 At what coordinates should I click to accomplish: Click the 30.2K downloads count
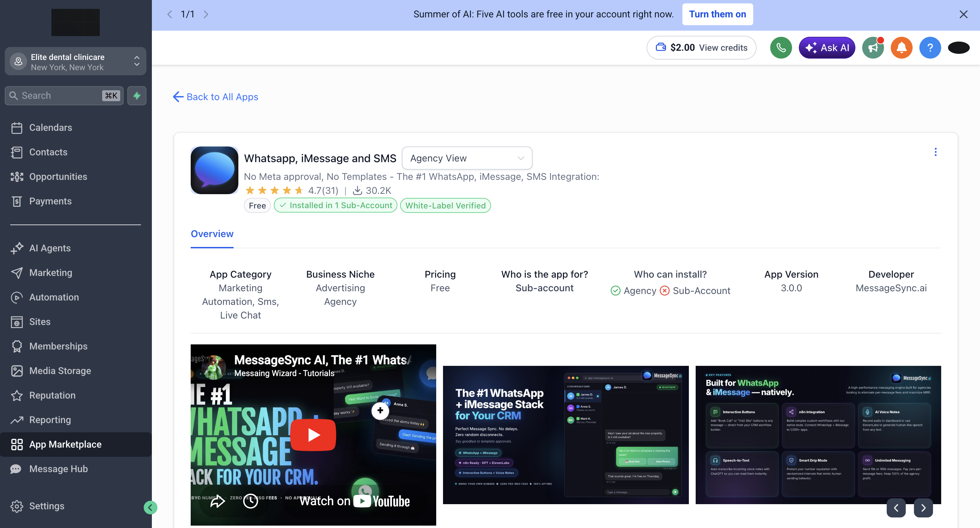(x=372, y=190)
